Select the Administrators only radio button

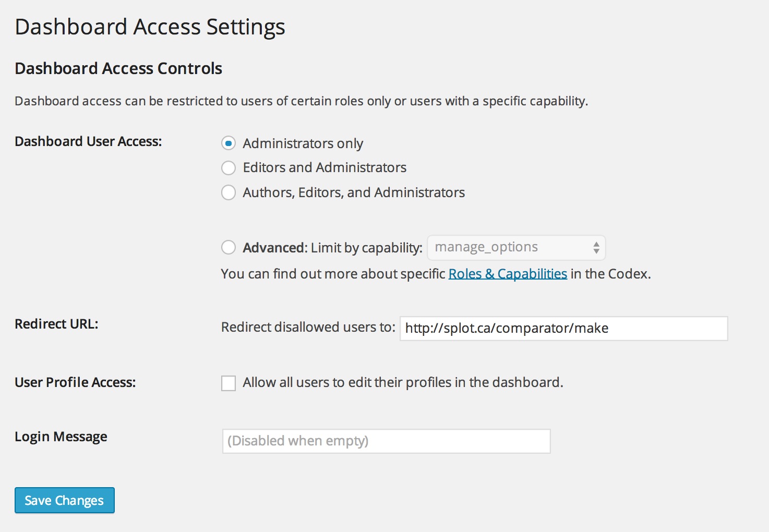click(x=229, y=143)
